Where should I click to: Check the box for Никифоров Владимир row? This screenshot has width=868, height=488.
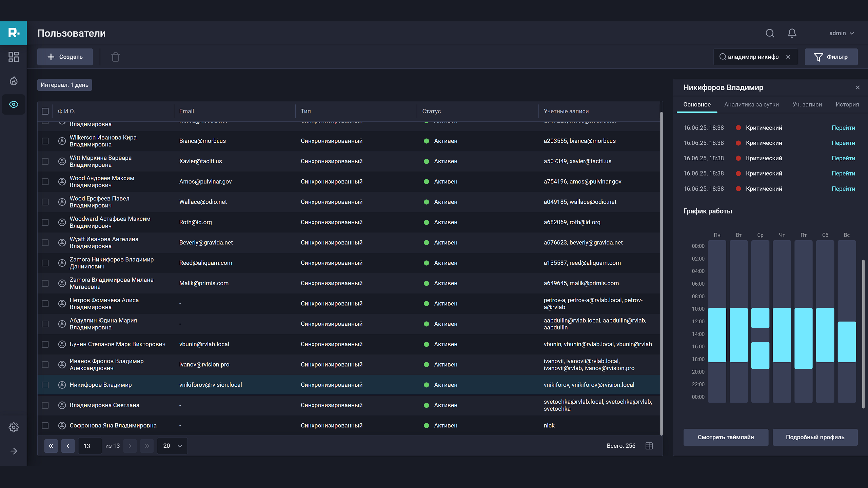(45, 385)
